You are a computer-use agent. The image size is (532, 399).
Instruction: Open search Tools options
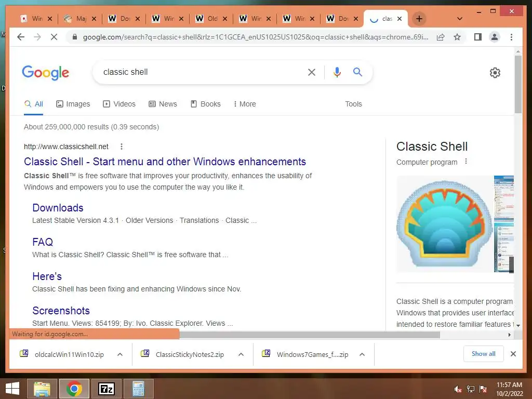click(x=353, y=104)
